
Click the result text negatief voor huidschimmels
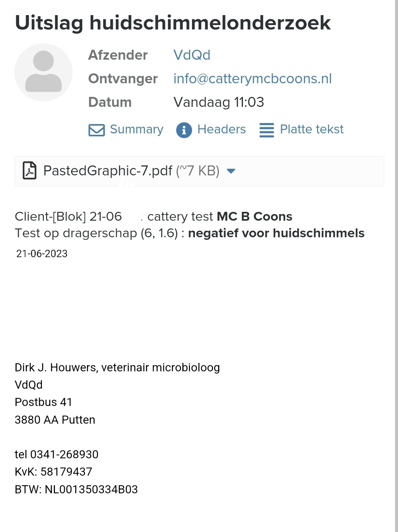276,233
